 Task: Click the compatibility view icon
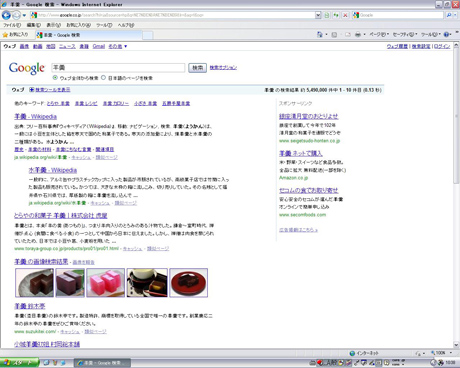327,15
